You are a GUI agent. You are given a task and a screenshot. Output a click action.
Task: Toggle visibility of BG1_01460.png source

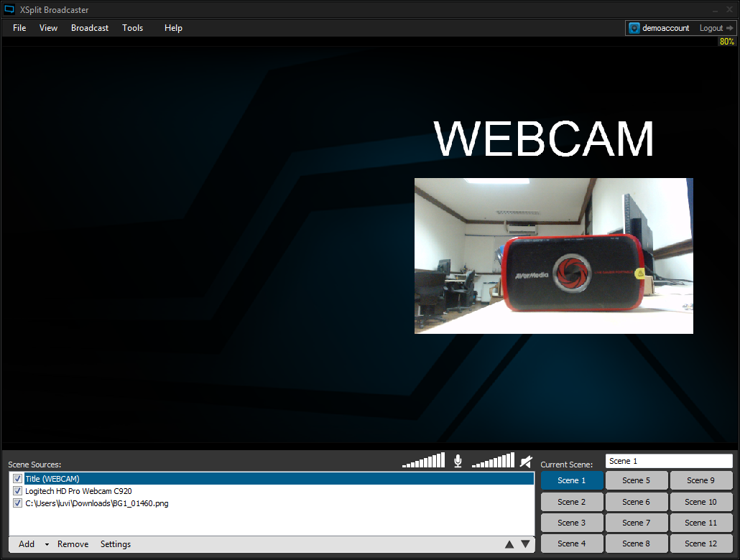coord(17,503)
